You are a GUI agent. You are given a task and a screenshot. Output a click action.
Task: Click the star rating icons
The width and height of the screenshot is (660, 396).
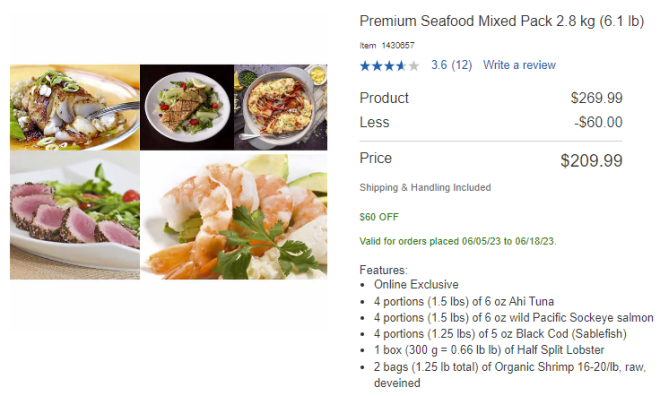click(389, 66)
